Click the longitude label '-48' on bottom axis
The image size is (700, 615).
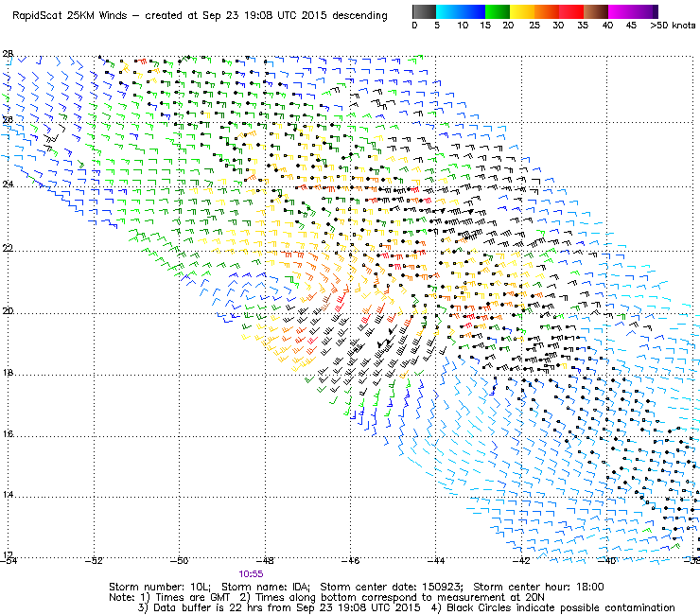tap(265, 561)
